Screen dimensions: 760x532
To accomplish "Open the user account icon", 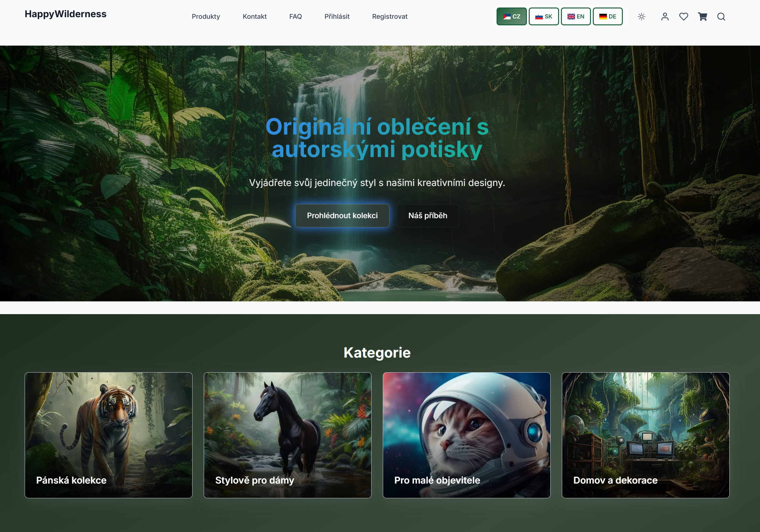I will 665,16.
